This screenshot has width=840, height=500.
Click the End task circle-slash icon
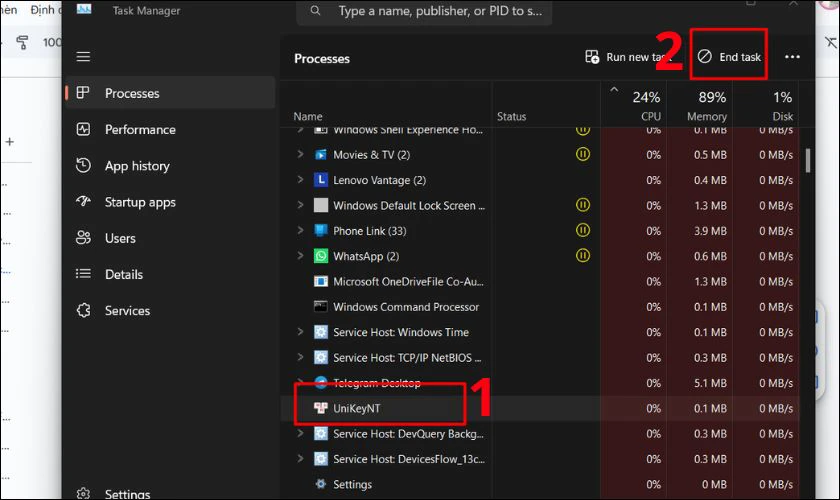pos(704,56)
